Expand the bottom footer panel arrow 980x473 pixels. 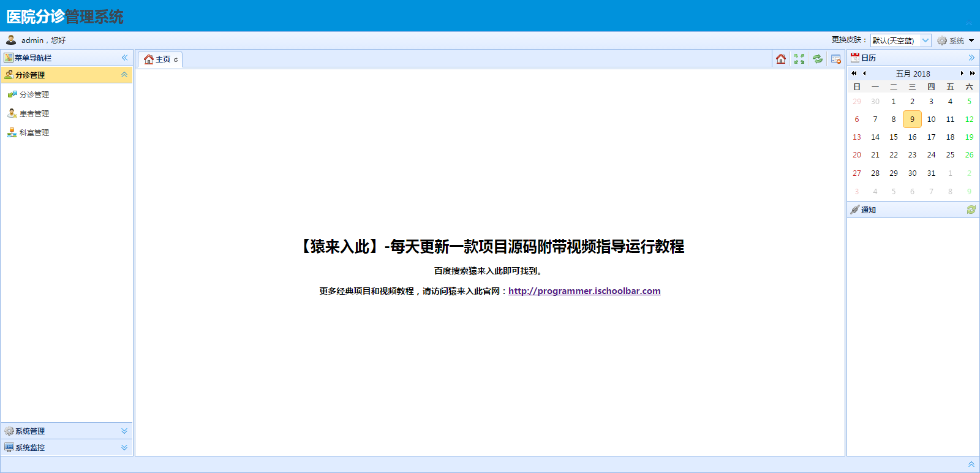[971, 464]
